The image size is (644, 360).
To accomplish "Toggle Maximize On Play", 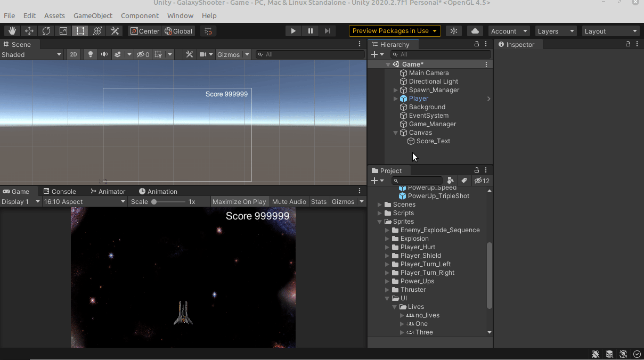I will pyautogui.click(x=239, y=202).
